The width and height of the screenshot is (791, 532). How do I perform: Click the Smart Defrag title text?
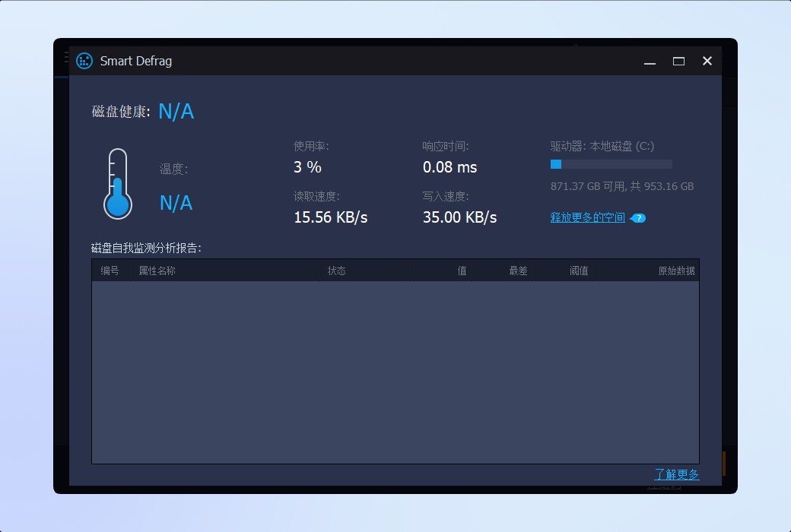[x=135, y=61]
